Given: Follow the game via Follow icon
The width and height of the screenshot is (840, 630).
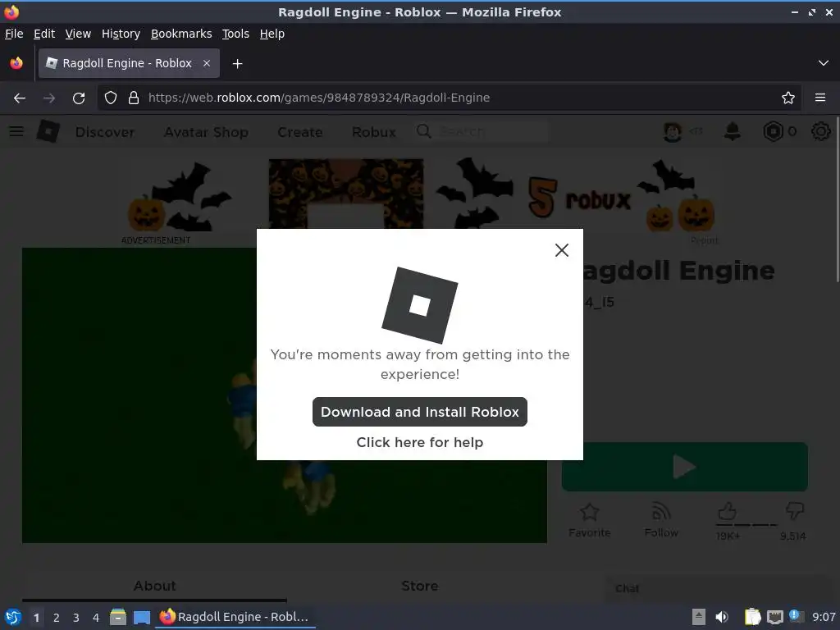Looking at the screenshot, I should tap(662, 513).
